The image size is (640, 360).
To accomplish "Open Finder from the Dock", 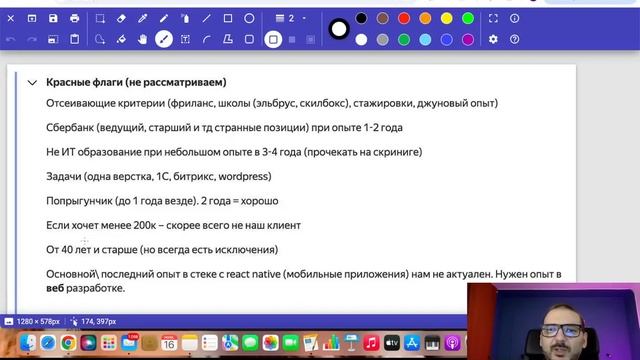I will pyautogui.click(x=28, y=343).
